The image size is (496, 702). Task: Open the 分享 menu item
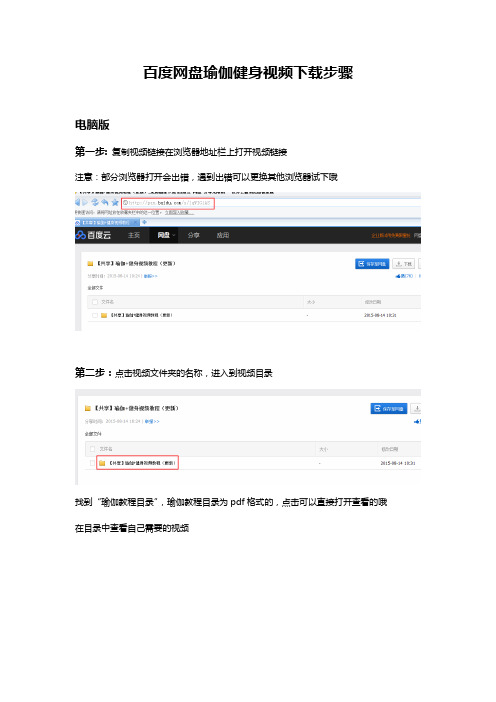click(193, 235)
